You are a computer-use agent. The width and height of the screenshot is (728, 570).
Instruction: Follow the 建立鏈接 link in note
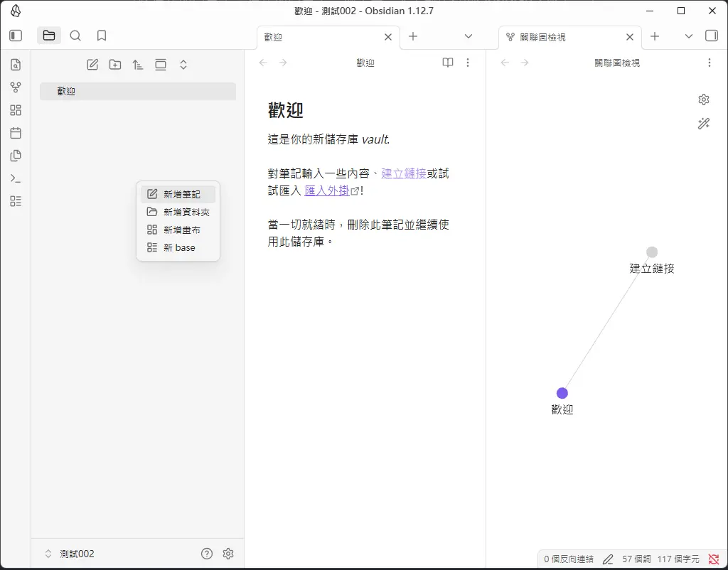[403, 173]
